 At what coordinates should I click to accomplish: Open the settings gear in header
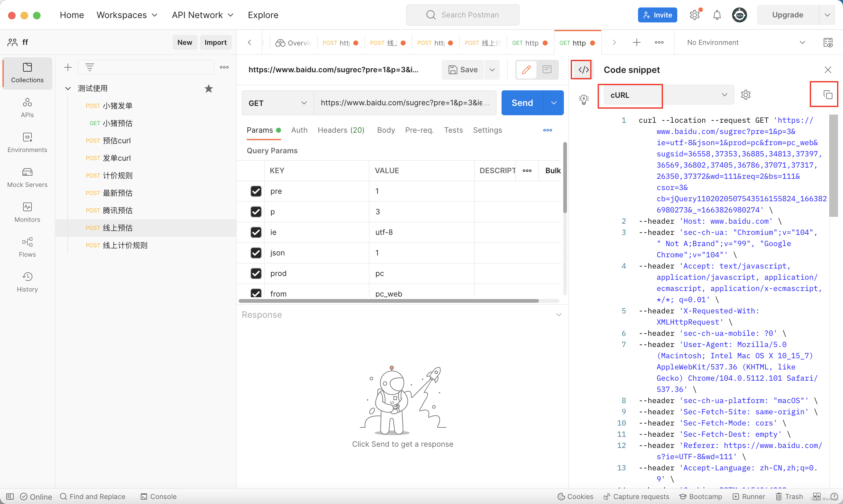(695, 15)
